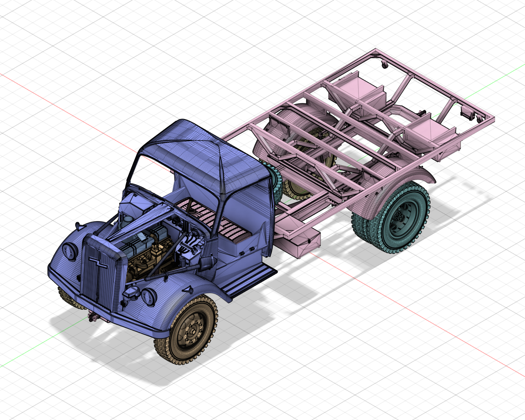This screenshot has height=420, width=525.
Task: Click the headlight on the left fender
Action: click(x=70, y=251)
